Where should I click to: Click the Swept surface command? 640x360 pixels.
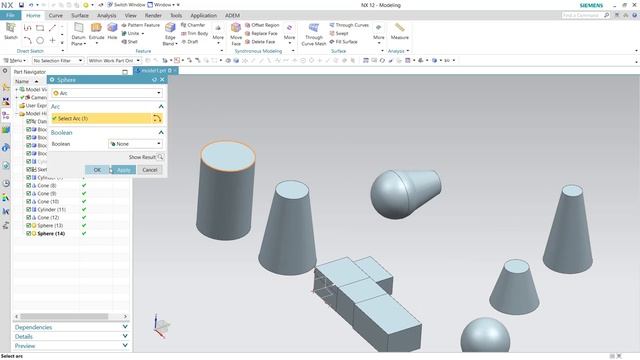pos(339,33)
